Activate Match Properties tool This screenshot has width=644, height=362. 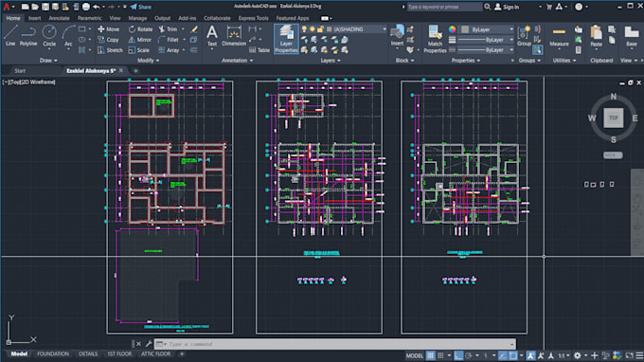435,39
